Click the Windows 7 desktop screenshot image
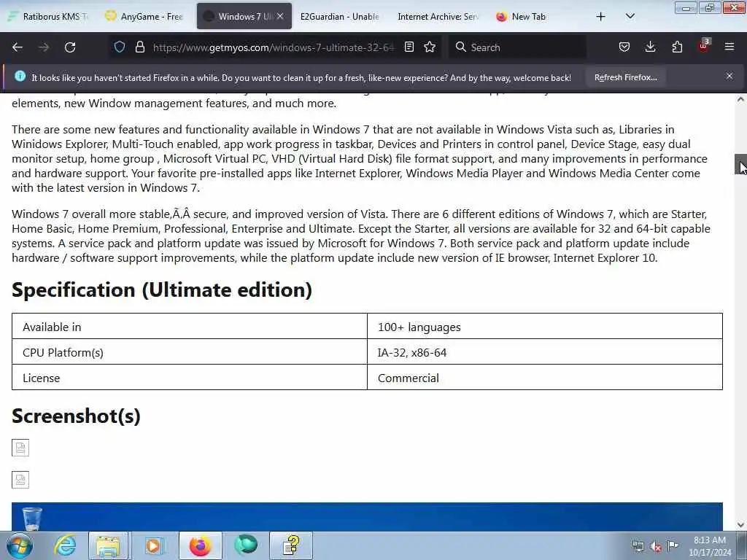This screenshot has height=560, width=747. point(367,517)
